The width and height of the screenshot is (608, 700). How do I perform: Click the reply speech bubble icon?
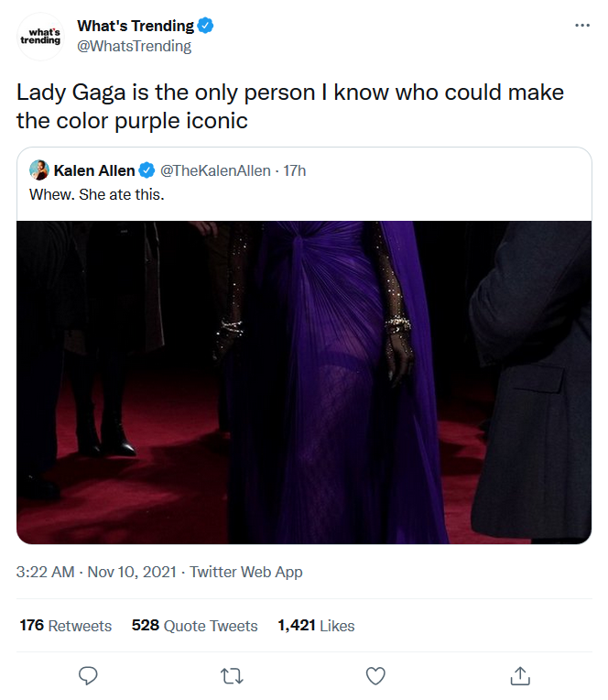tap(88, 676)
